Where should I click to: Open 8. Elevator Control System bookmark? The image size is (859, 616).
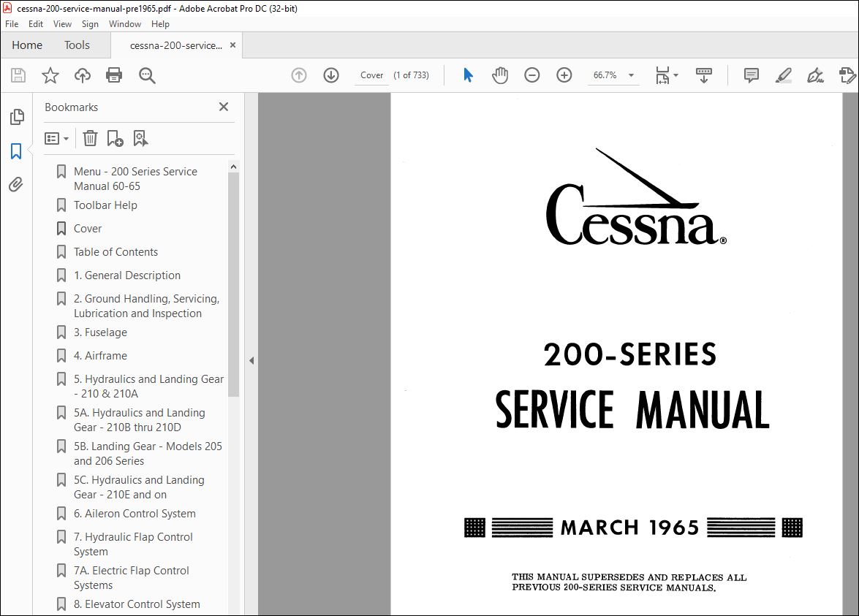137,604
